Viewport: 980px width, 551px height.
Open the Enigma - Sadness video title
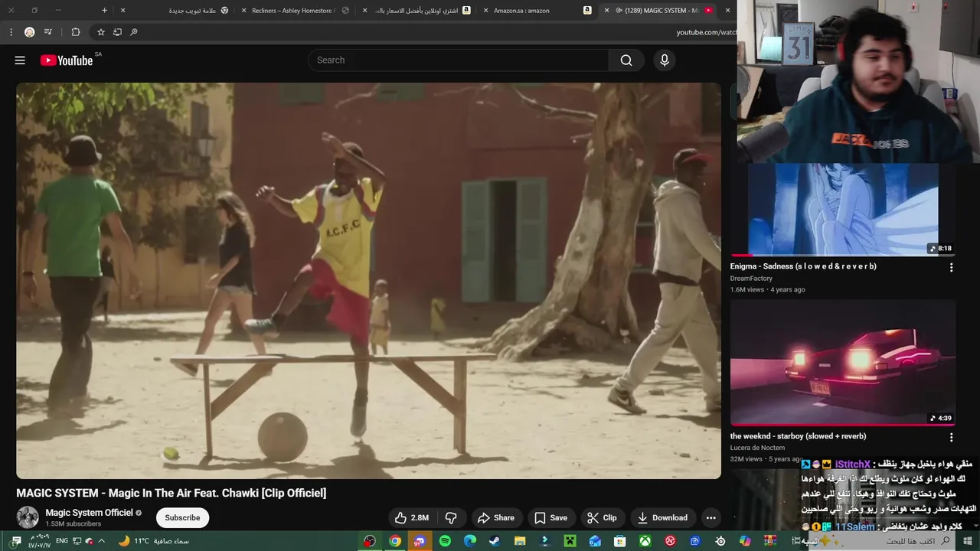[803, 266]
